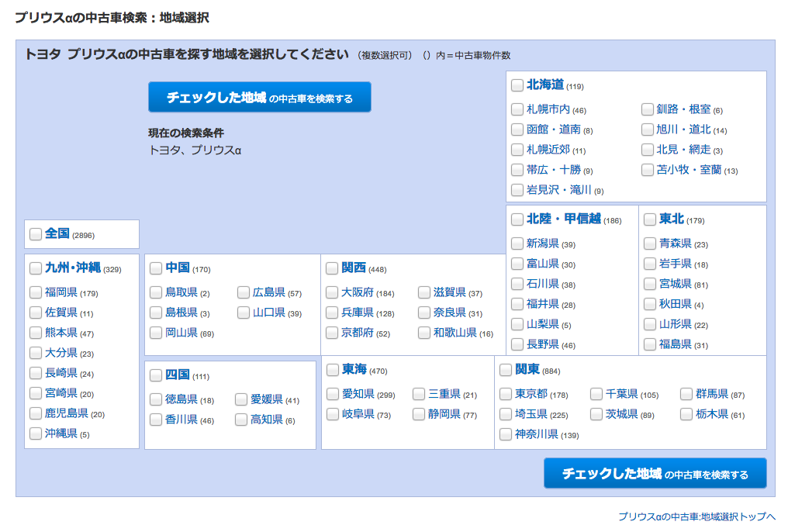Select the 旭川・道北 checkbox
The image size is (788, 532).
tap(648, 130)
